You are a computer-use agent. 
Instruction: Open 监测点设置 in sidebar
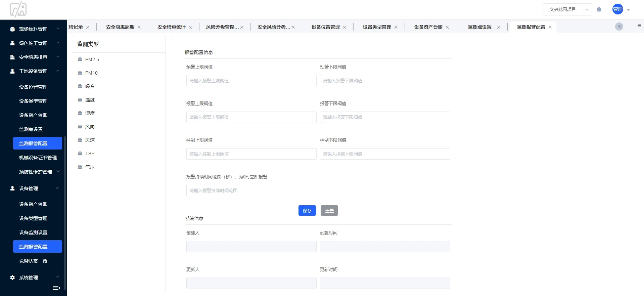tap(31, 129)
